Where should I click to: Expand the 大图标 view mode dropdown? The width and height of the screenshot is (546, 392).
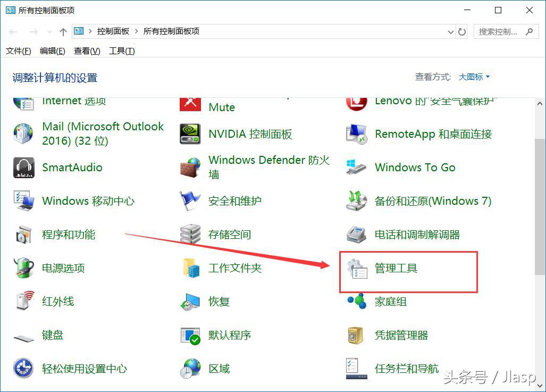[474, 77]
